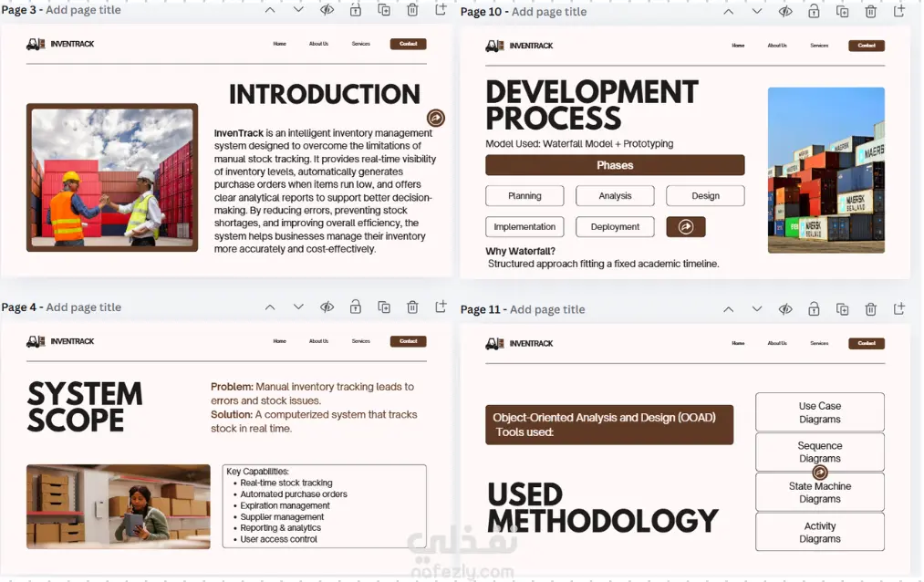
Task: Select the Design phase box
Action: (705, 195)
